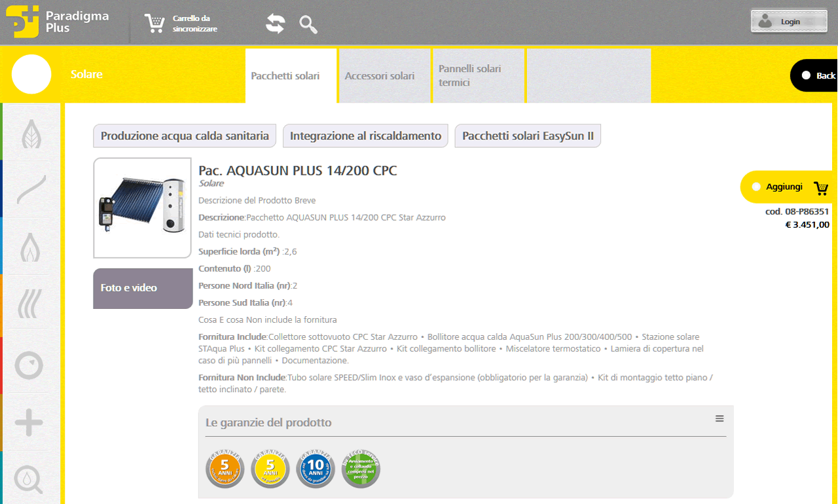838x504 pixels.
Task: Open the Foto e video section
Action: pos(142,288)
